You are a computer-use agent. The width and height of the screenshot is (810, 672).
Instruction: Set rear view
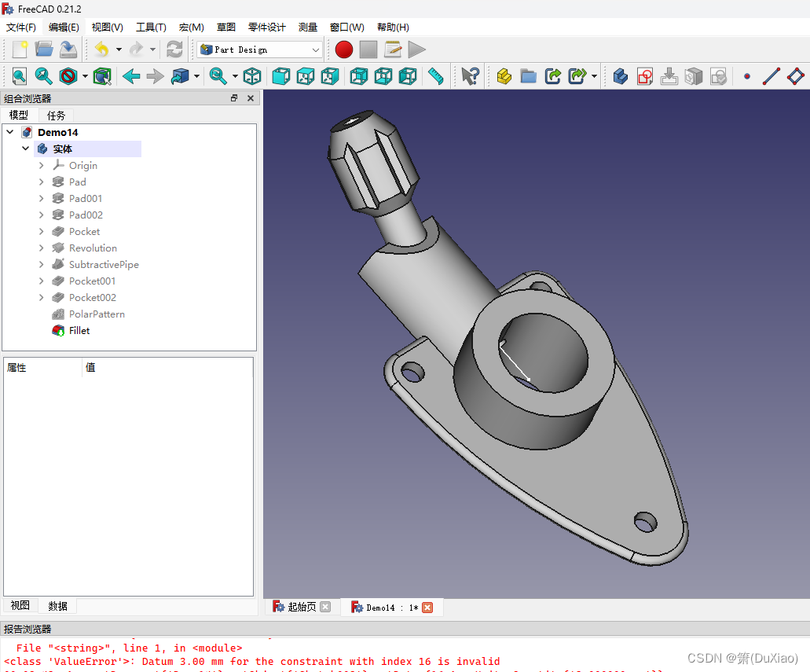[x=358, y=76]
